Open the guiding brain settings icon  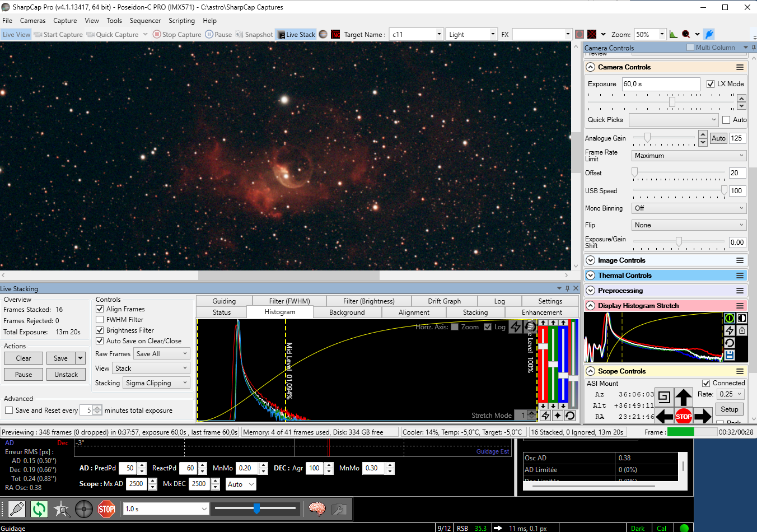[x=317, y=509]
